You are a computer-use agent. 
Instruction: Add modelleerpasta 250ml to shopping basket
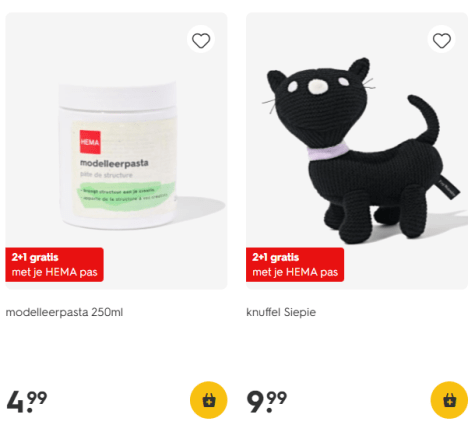pyautogui.click(x=209, y=400)
